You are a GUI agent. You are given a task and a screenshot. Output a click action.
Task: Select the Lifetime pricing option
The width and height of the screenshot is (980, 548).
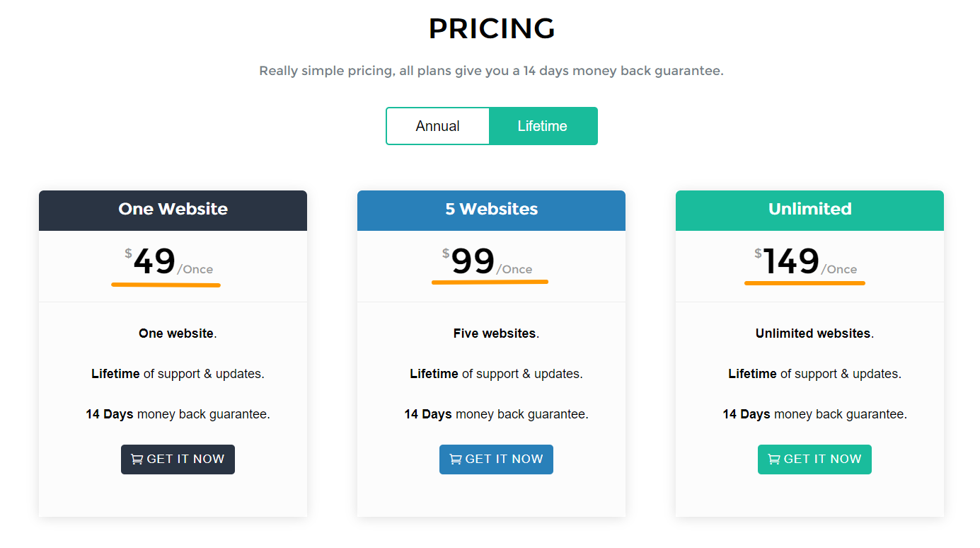point(543,126)
